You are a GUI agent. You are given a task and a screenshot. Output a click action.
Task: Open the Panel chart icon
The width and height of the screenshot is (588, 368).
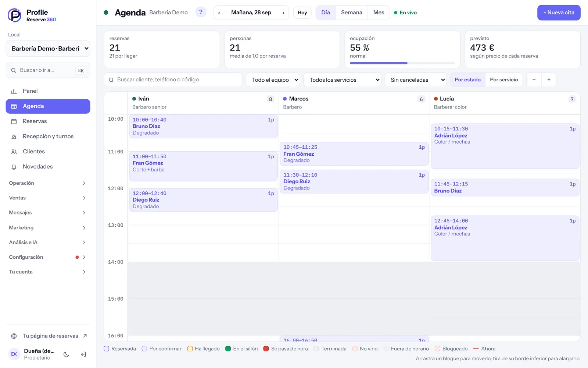pos(14,91)
